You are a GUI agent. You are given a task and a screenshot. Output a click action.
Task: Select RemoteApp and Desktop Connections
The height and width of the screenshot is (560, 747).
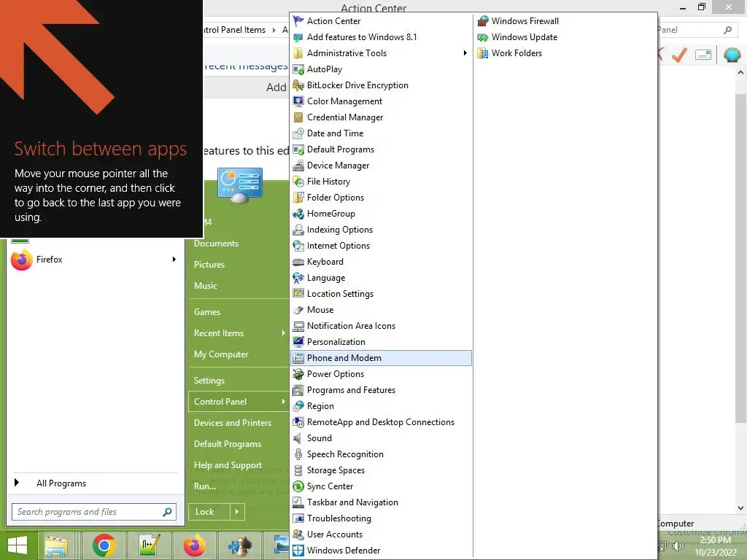click(x=381, y=422)
